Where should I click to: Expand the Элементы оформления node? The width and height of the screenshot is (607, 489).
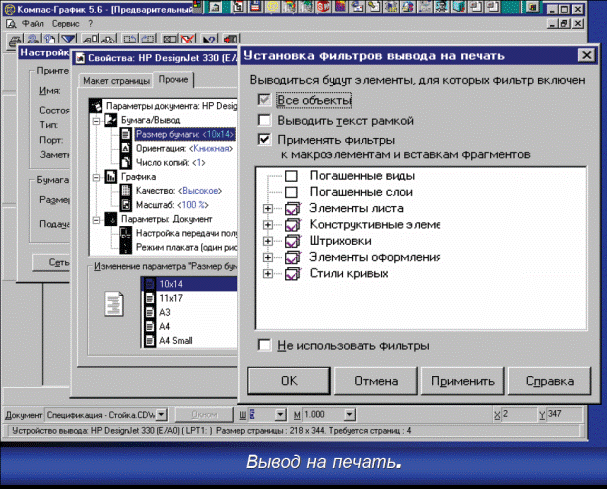click(x=267, y=257)
